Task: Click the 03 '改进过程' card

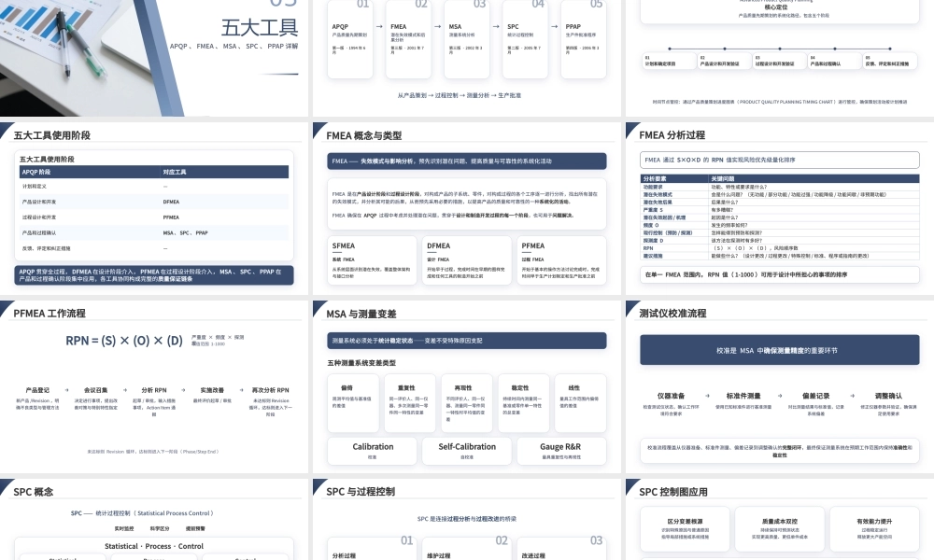Action: coord(561,549)
